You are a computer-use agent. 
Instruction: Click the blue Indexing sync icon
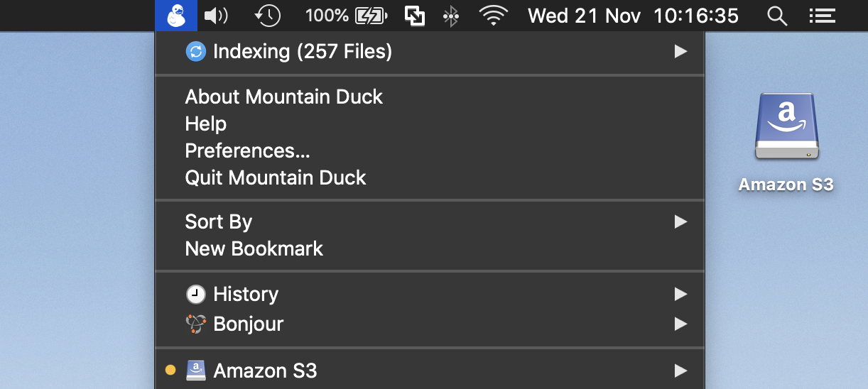[x=195, y=51]
